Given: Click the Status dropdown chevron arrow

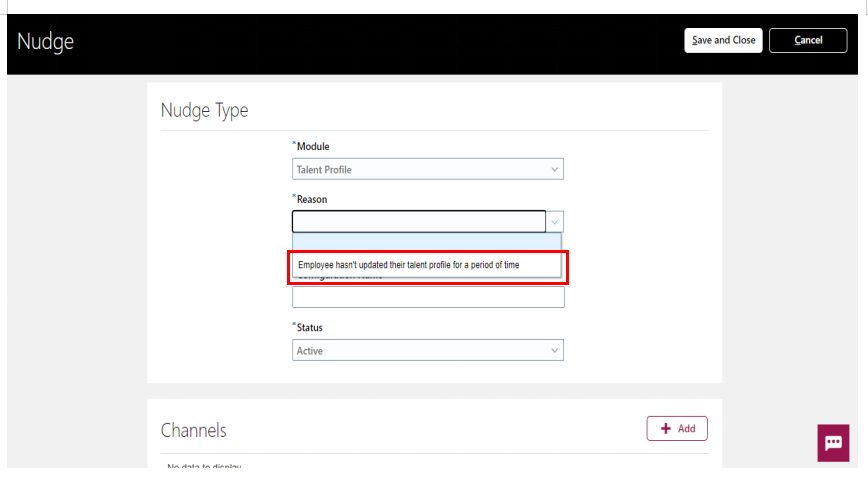Looking at the screenshot, I should pos(554,350).
